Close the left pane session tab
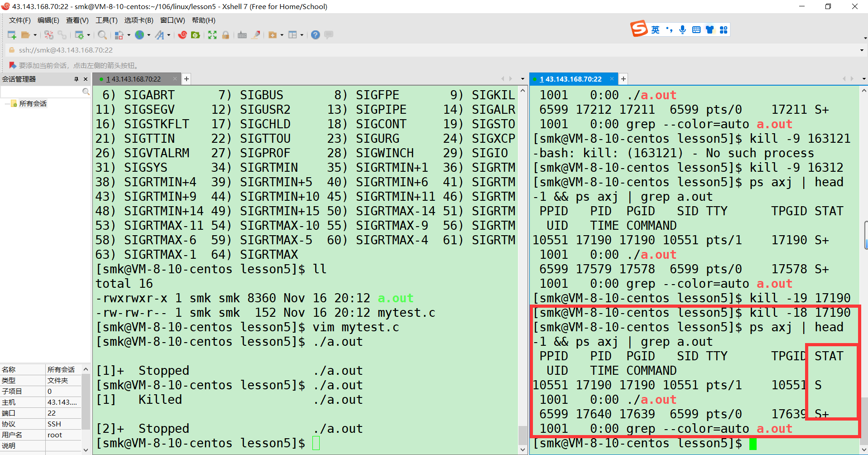 [175, 79]
